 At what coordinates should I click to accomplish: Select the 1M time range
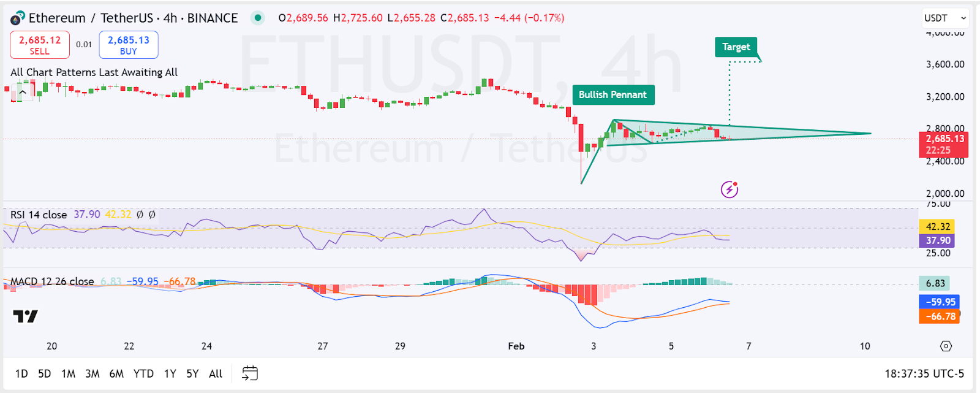tap(68, 373)
